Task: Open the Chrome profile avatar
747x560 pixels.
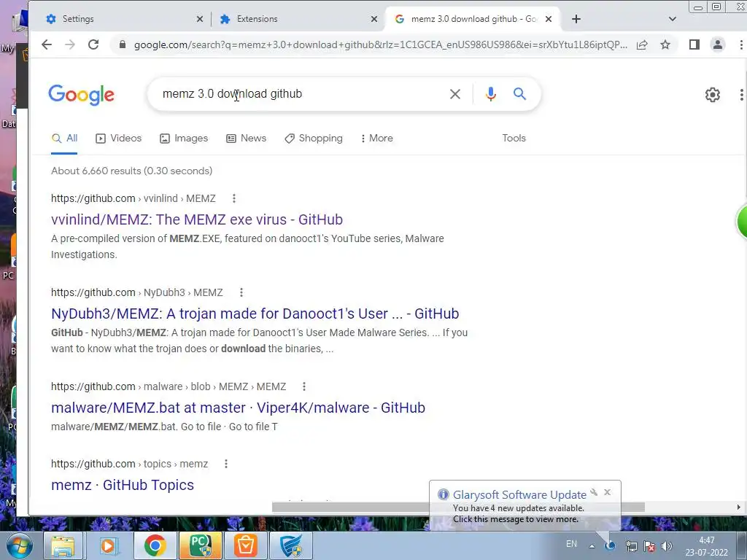Action: point(718,44)
